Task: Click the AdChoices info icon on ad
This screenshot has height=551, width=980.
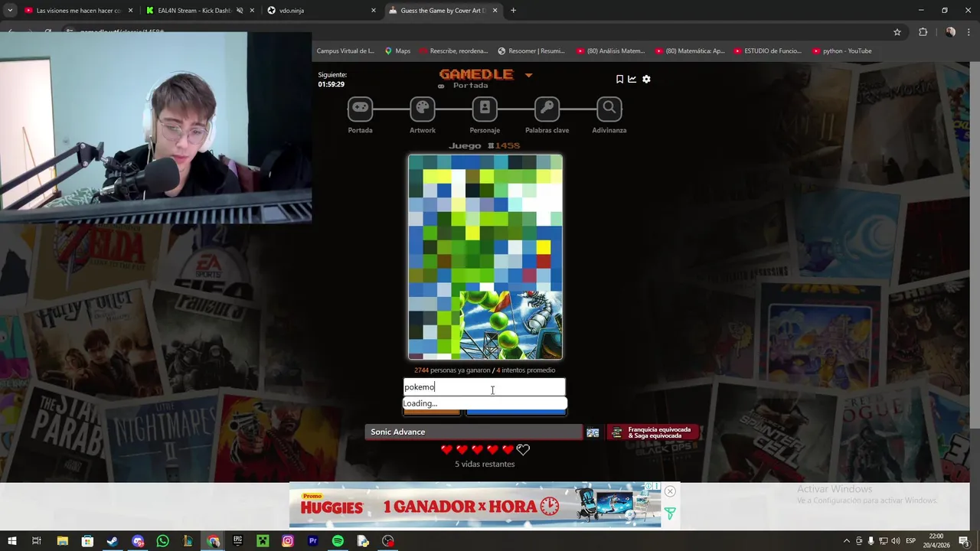Action: pos(648,486)
